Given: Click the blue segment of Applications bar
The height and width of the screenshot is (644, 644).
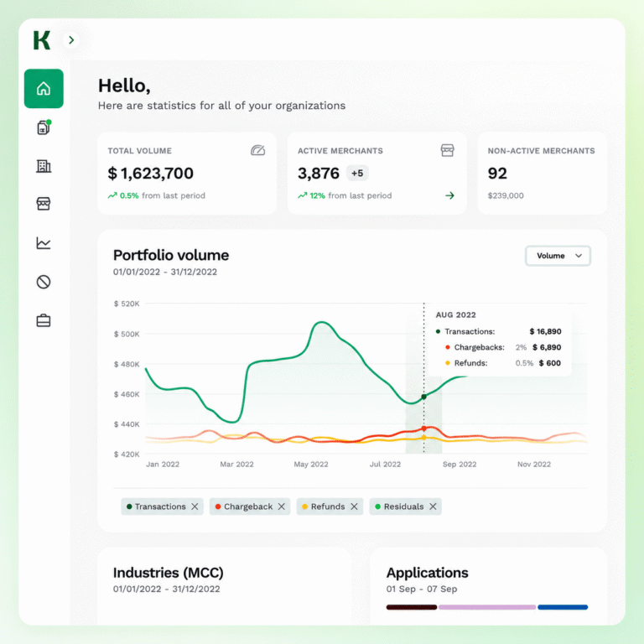Looking at the screenshot, I should [x=563, y=607].
